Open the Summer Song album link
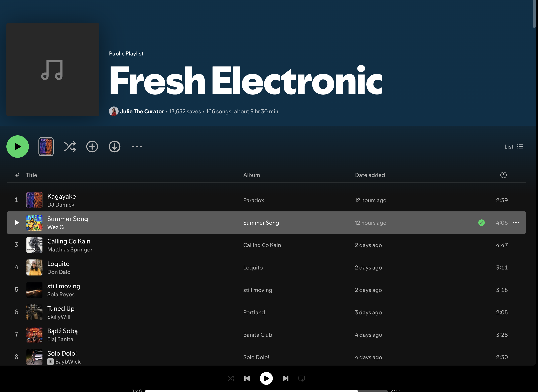 pos(261,223)
